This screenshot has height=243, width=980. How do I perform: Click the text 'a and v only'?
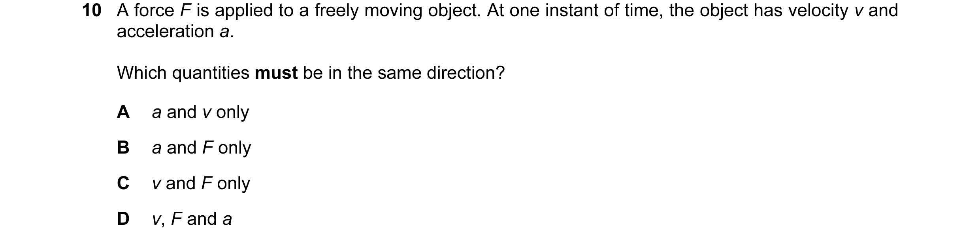tap(200, 112)
